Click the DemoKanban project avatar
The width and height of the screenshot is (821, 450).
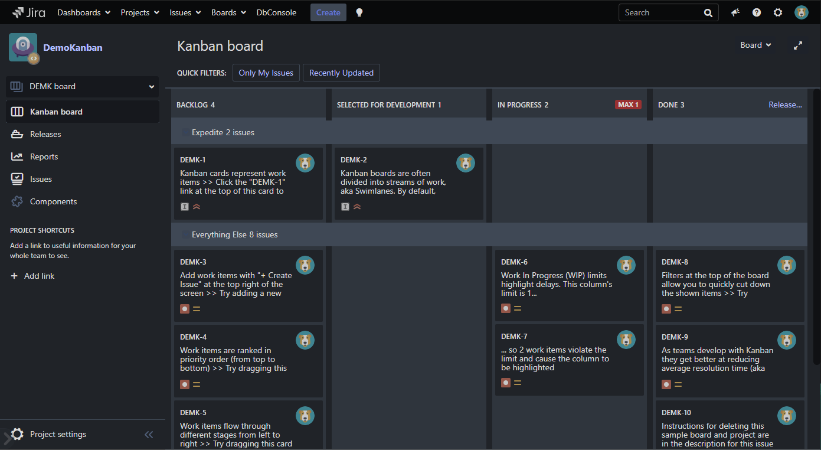(23, 47)
